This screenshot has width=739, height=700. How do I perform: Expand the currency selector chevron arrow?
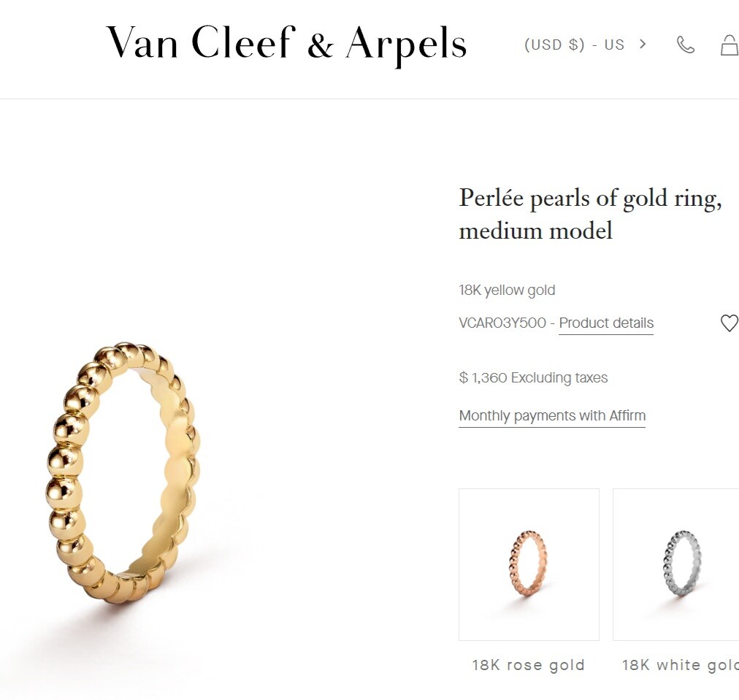(x=643, y=44)
